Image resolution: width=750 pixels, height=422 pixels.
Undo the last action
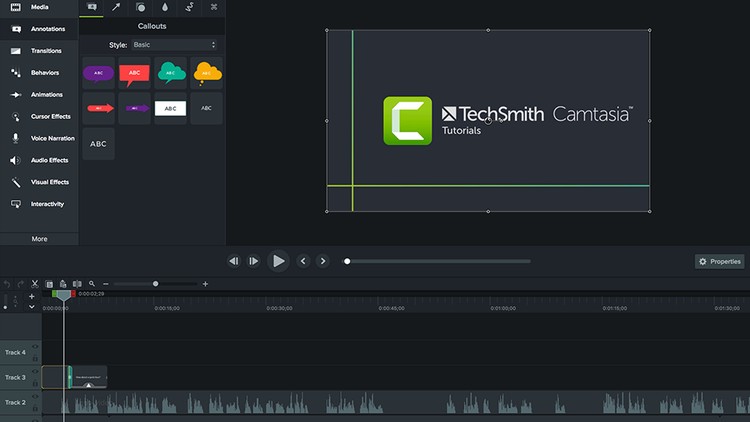coord(7,284)
